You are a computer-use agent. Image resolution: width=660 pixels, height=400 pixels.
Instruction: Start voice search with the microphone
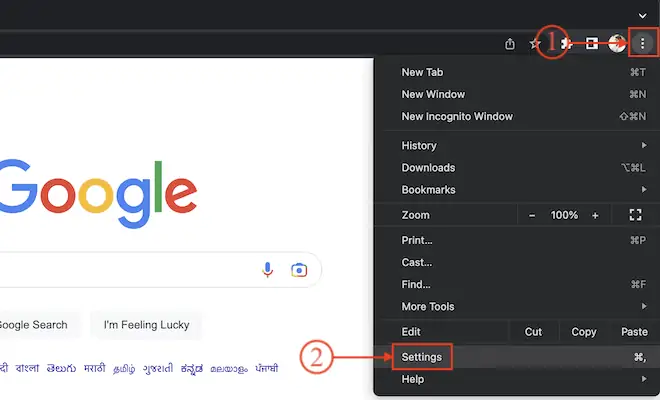click(x=268, y=270)
